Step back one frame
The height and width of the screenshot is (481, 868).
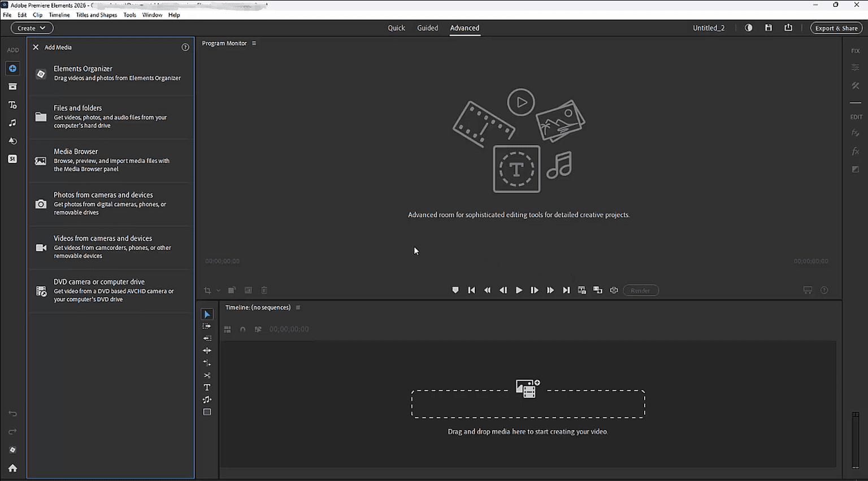503,291
